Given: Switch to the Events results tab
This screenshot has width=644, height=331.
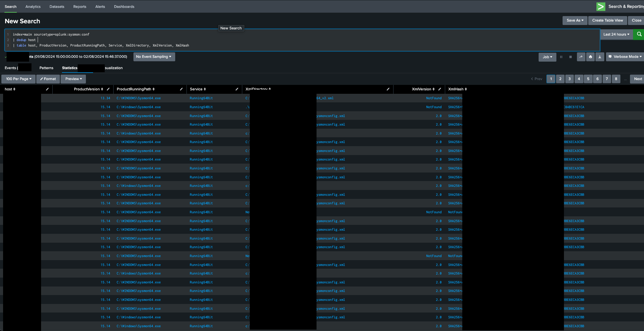Looking at the screenshot, I should pyautogui.click(x=11, y=68).
